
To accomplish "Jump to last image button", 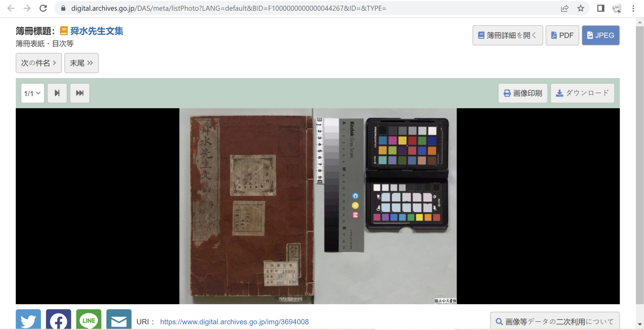I will [x=80, y=93].
